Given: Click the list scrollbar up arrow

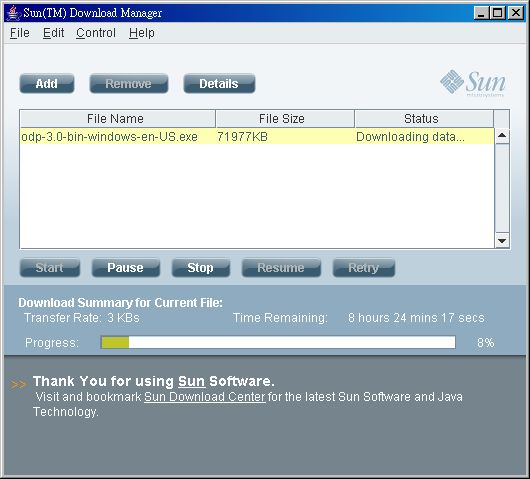Looking at the screenshot, I should (502, 136).
